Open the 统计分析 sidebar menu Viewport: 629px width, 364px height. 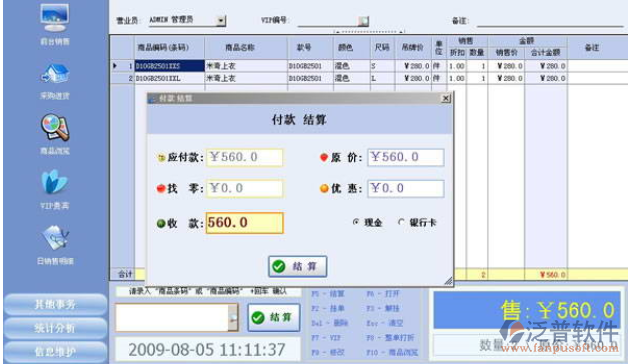click(x=55, y=328)
